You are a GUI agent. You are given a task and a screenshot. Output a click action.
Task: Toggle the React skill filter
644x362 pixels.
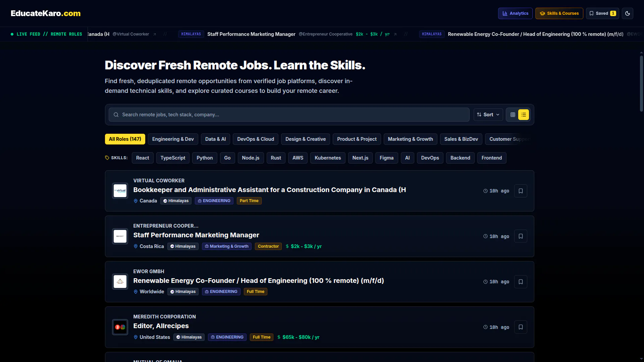pyautogui.click(x=143, y=158)
